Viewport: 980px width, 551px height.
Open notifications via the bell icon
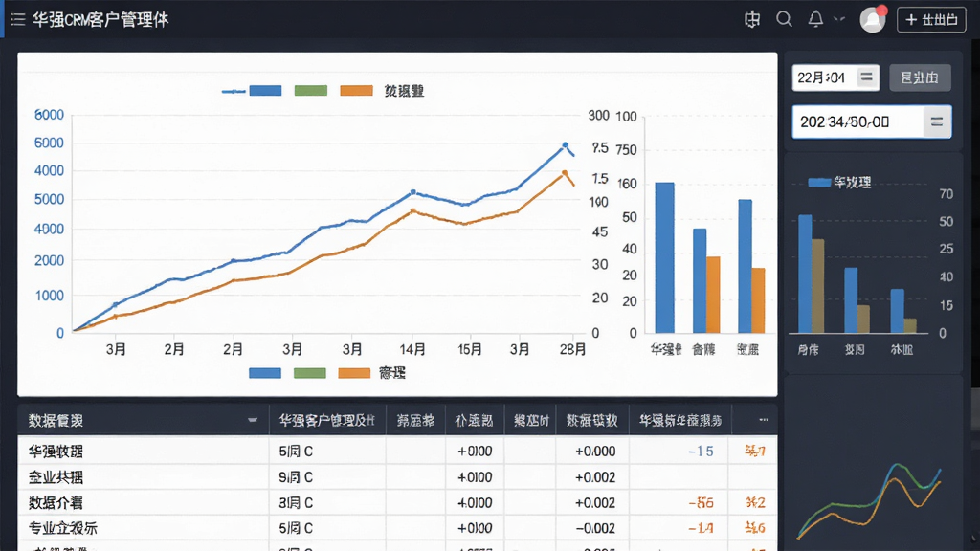click(x=815, y=19)
